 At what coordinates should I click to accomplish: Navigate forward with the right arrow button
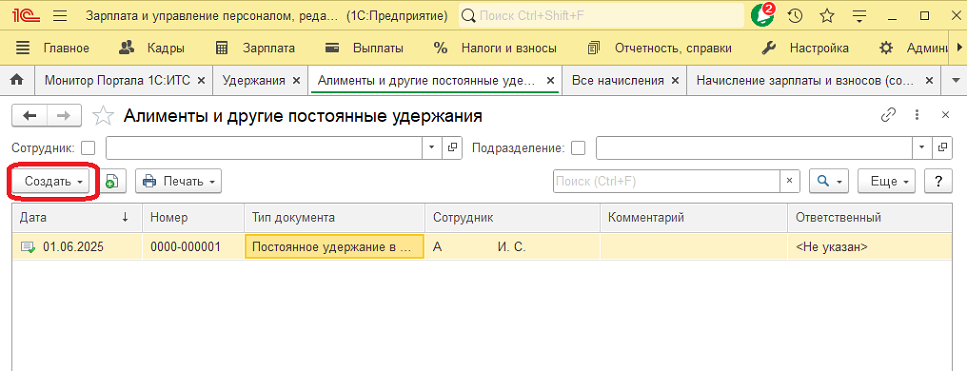pyautogui.click(x=64, y=115)
